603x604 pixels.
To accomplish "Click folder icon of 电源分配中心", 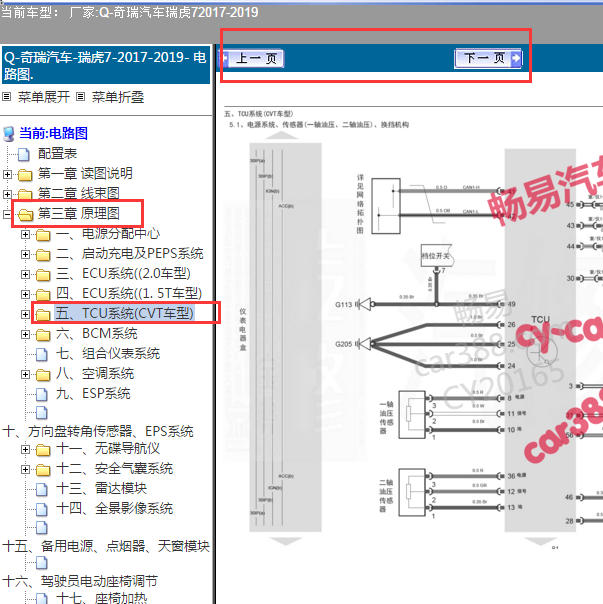I will click(x=43, y=235).
